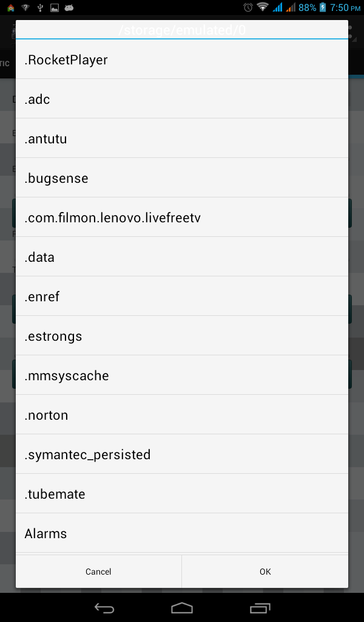Open the .RocketPlayer folder

[182, 60]
